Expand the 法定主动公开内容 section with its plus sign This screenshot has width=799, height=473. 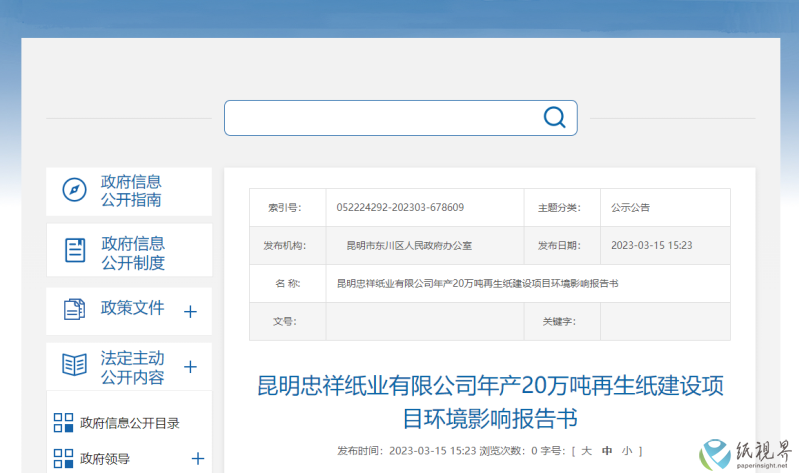click(190, 366)
